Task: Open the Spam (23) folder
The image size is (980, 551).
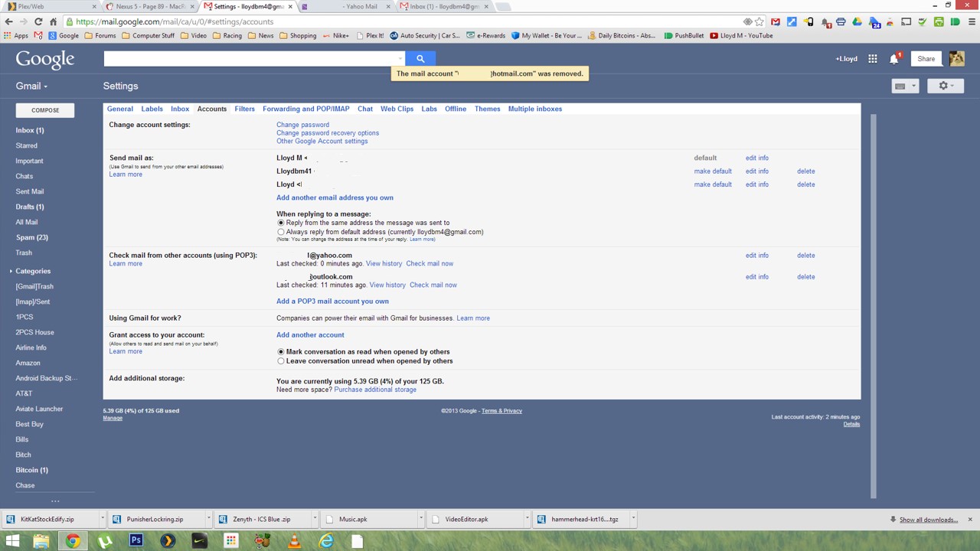Action: click(32, 237)
